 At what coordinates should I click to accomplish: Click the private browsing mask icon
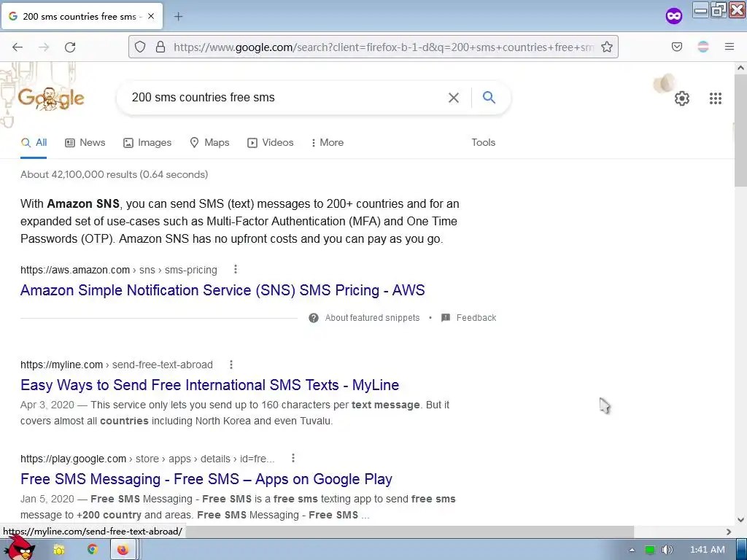click(673, 16)
